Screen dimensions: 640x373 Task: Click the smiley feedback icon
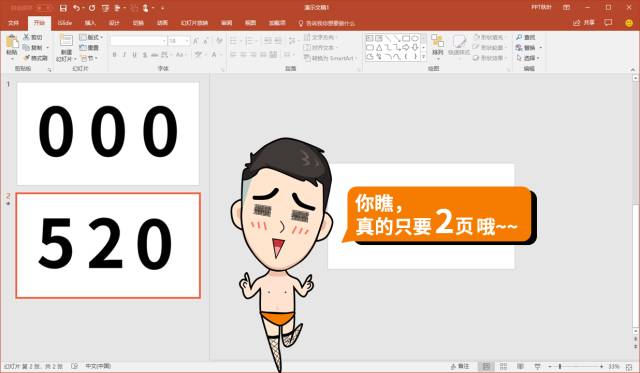point(629,23)
